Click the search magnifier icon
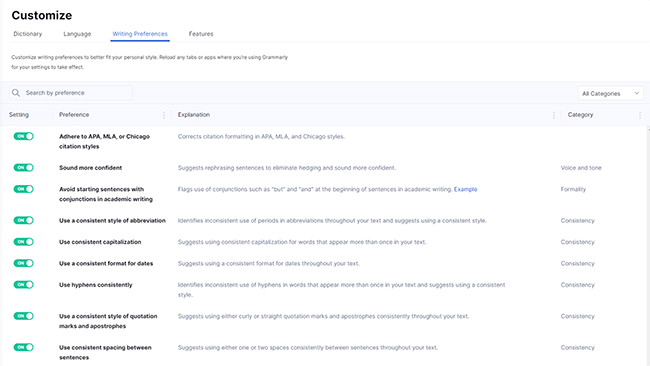Viewport: 650px width, 366px height. [16, 93]
